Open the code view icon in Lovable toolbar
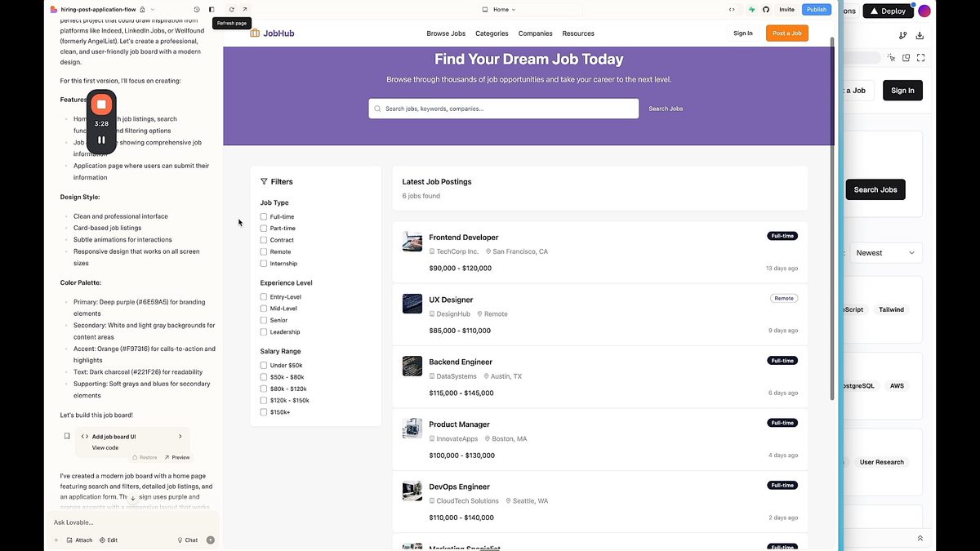 click(732, 10)
